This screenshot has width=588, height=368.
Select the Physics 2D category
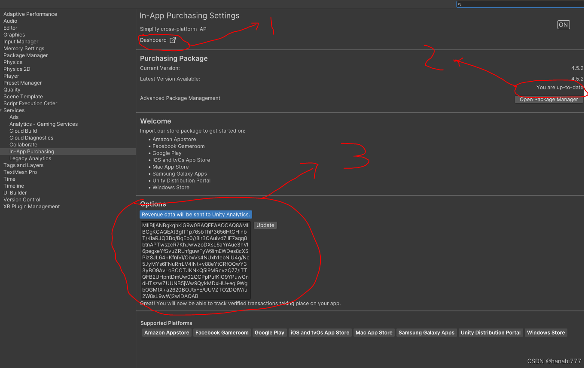pos(17,69)
